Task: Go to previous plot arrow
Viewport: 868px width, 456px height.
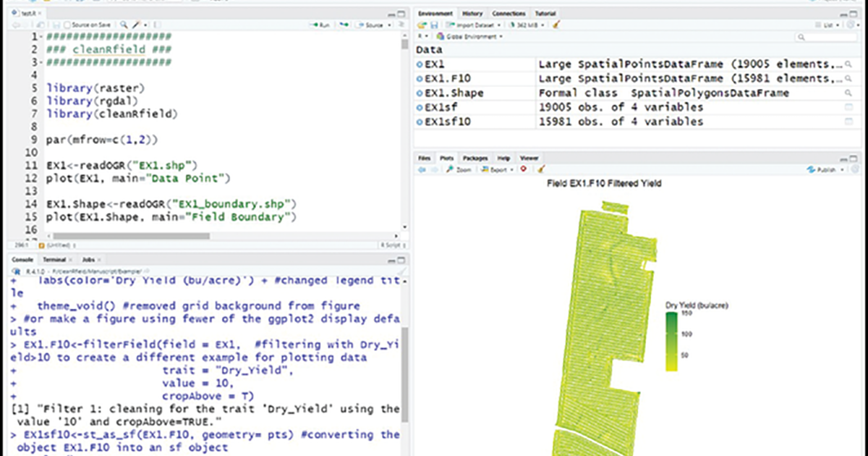Action: click(x=422, y=169)
